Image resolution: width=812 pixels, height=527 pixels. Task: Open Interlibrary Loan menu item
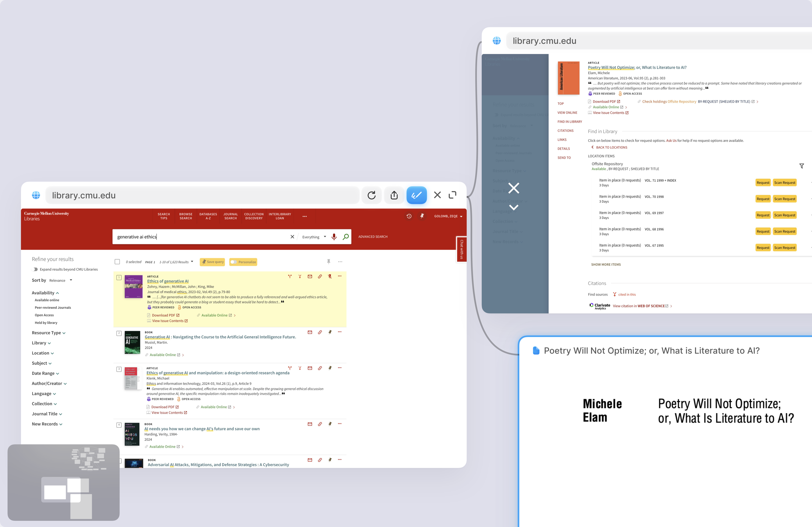coord(280,216)
